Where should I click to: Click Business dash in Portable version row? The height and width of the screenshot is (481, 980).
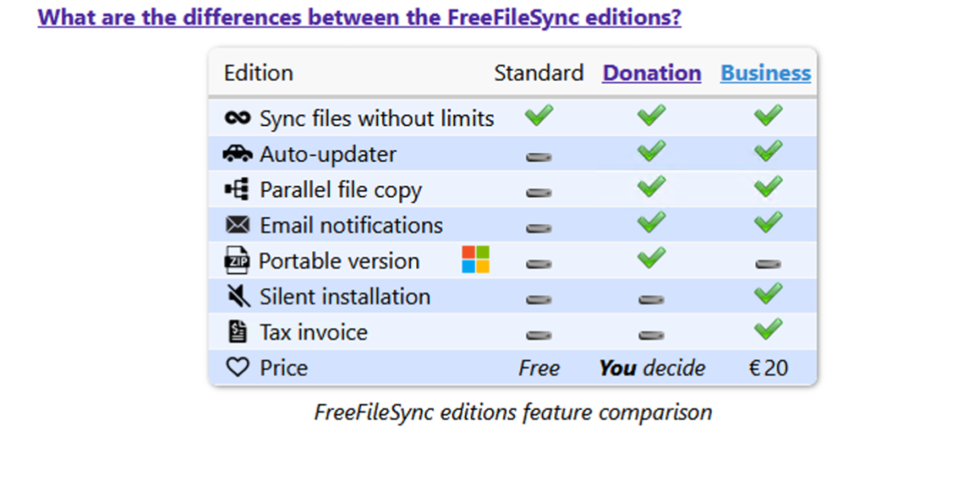pyautogui.click(x=768, y=264)
